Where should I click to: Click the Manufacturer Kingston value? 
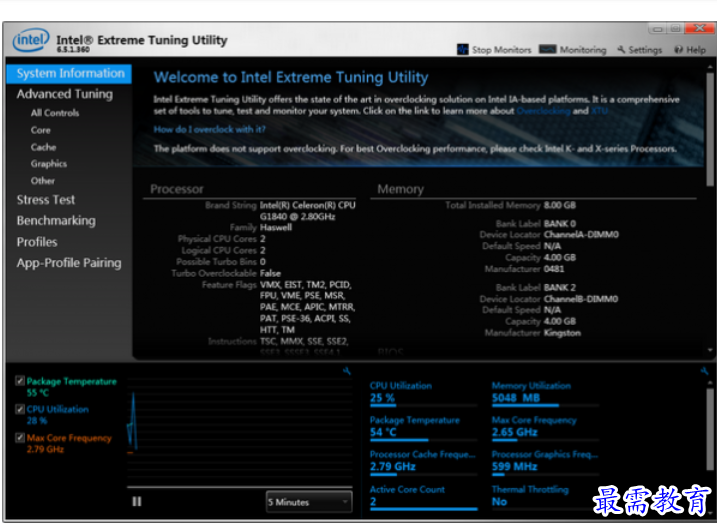(x=562, y=333)
